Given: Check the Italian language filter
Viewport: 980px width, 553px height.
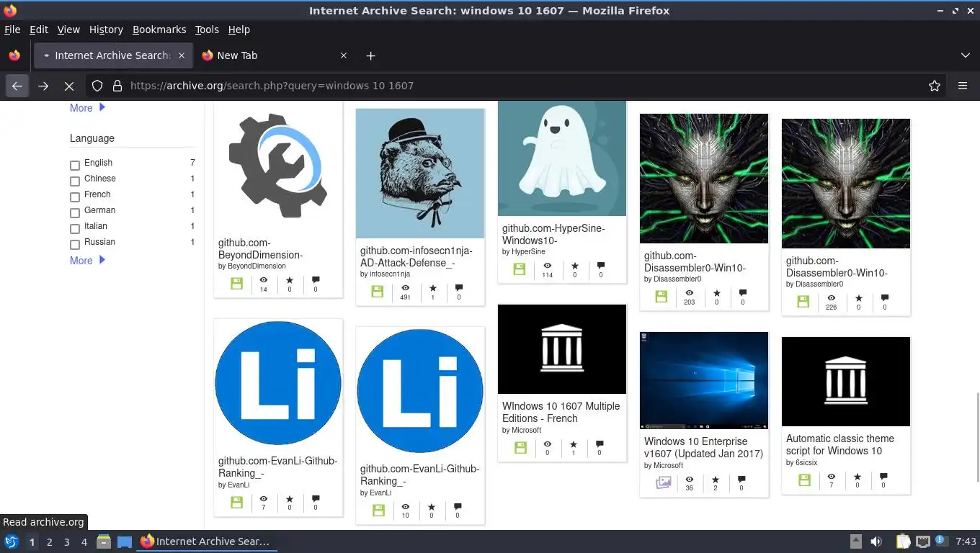Looking at the screenshot, I should [x=74, y=229].
